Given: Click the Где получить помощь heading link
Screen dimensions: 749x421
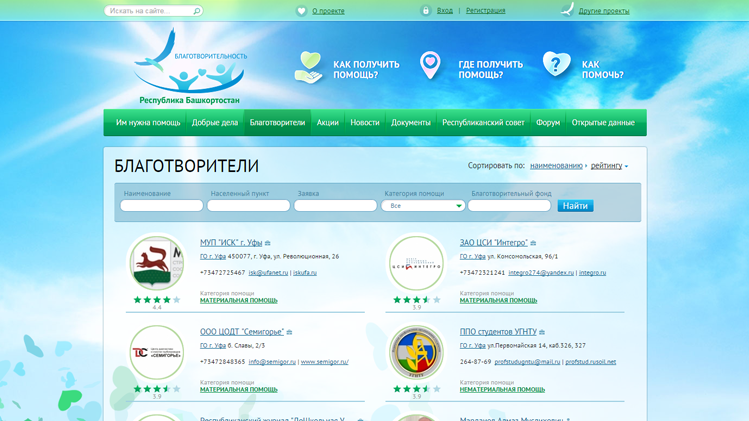Looking at the screenshot, I should [491, 70].
